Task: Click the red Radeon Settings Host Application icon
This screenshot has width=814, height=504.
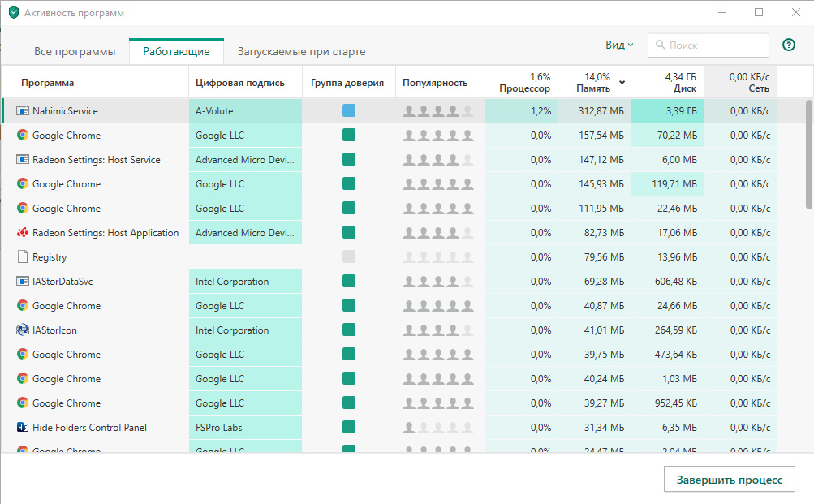Action: 23,233
